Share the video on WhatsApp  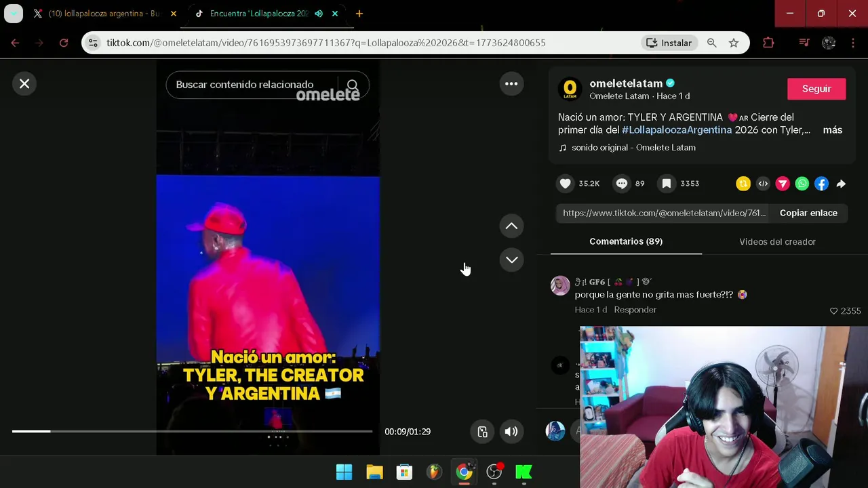(802, 184)
